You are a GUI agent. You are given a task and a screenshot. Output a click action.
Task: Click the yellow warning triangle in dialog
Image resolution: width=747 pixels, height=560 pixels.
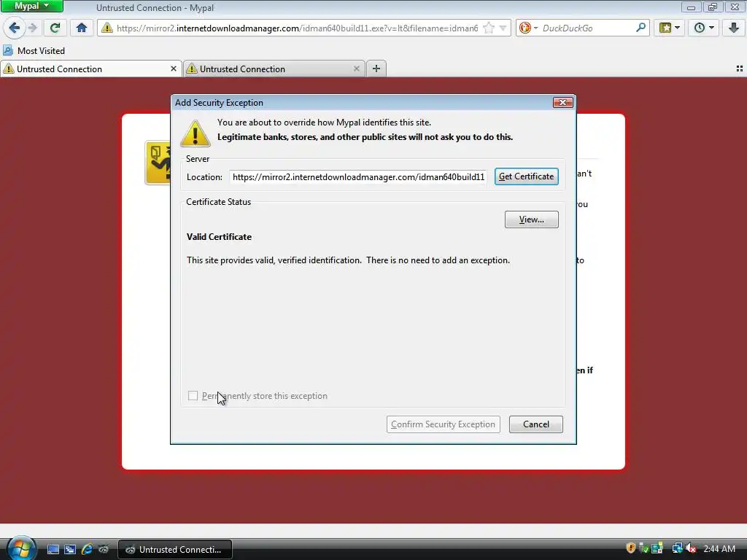(x=196, y=134)
